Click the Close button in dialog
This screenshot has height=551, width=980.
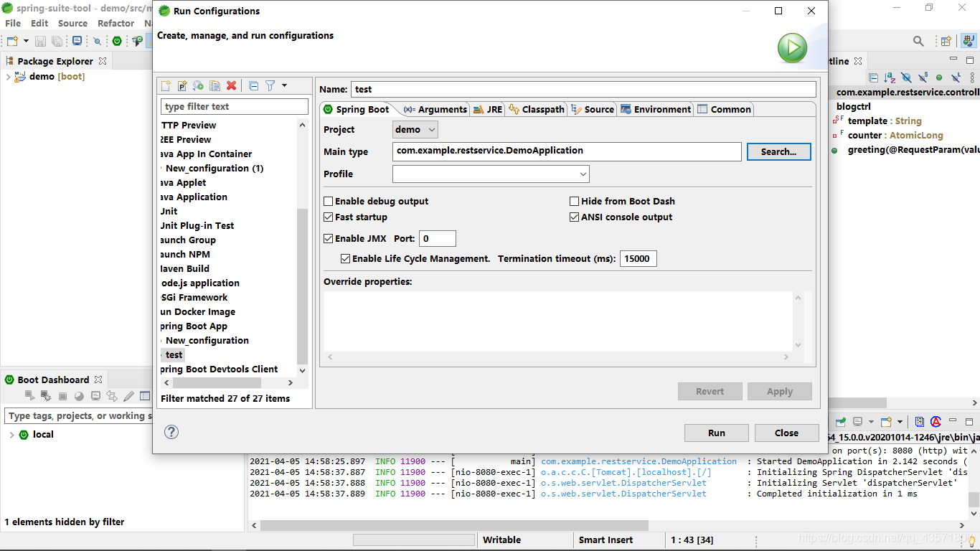(x=786, y=433)
